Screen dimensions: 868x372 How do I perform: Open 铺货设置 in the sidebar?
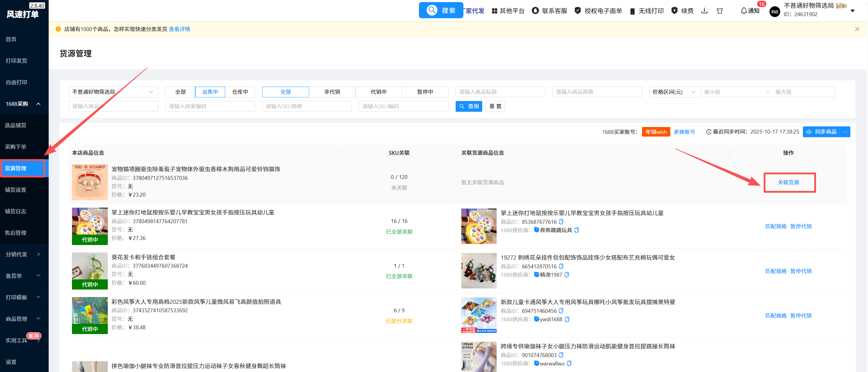pos(16,190)
